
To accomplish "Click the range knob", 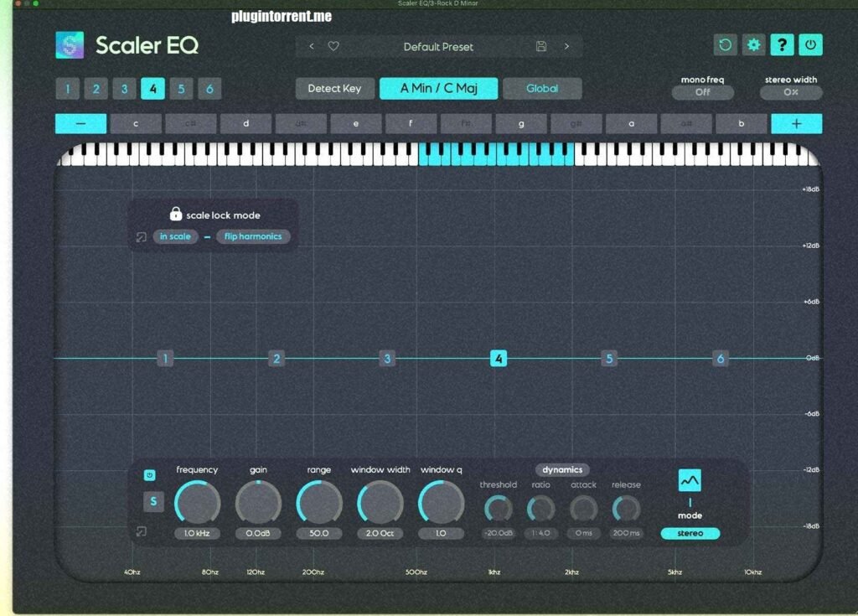I will (319, 503).
